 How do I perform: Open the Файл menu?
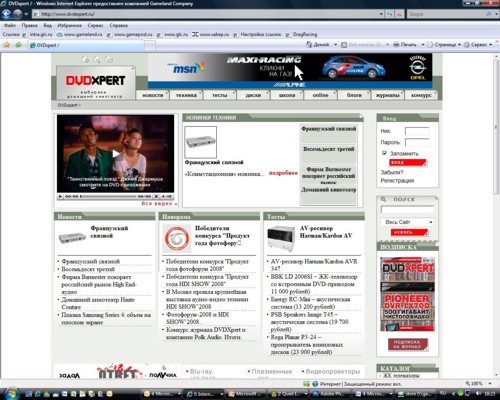tap(10, 25)
